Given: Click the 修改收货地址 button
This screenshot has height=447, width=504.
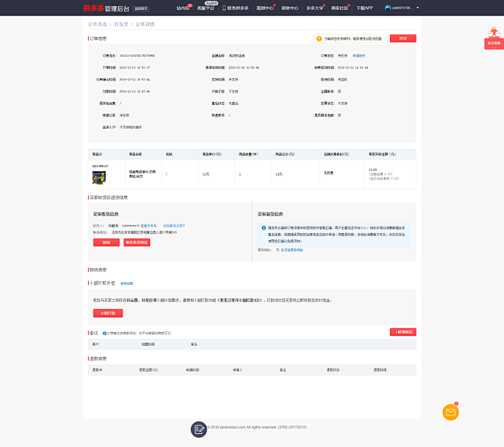Looking at the screenshot, I should tap(136, 242).
